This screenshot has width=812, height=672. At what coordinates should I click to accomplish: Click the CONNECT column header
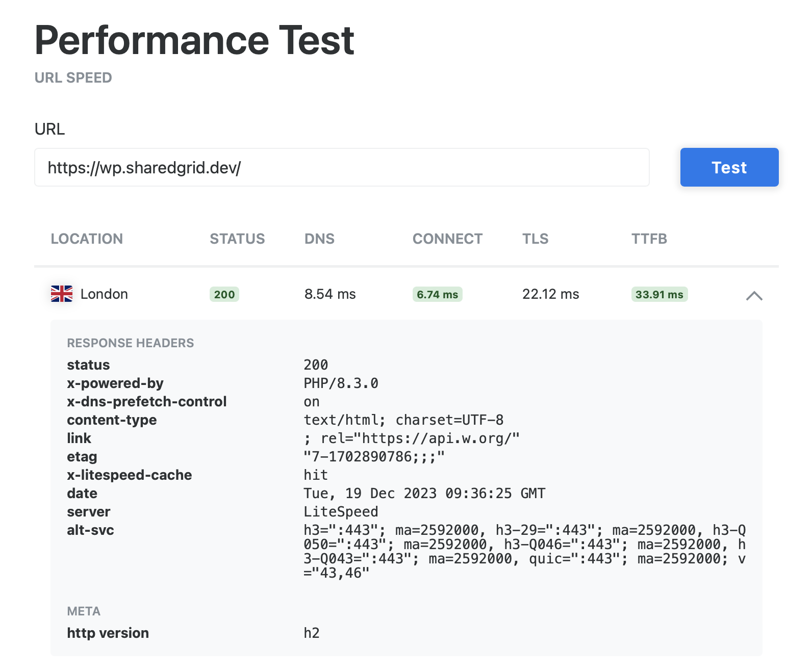coord(447,239)
